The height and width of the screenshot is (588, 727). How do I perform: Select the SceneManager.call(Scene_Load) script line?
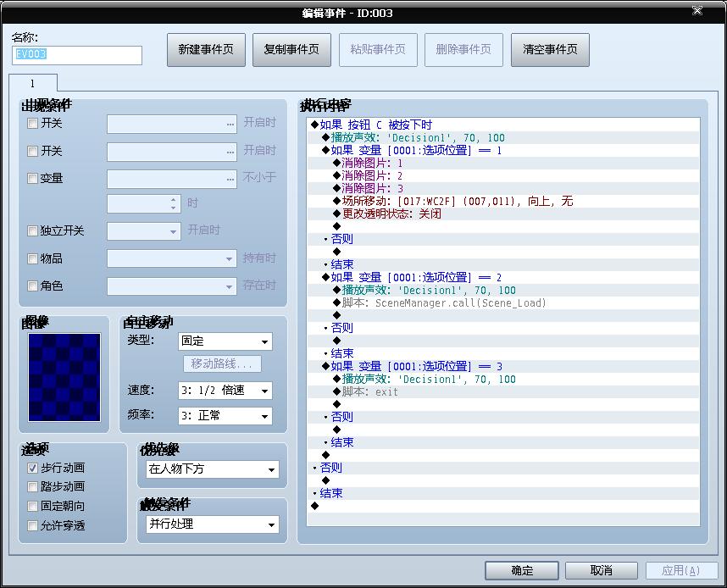(503, 302)
